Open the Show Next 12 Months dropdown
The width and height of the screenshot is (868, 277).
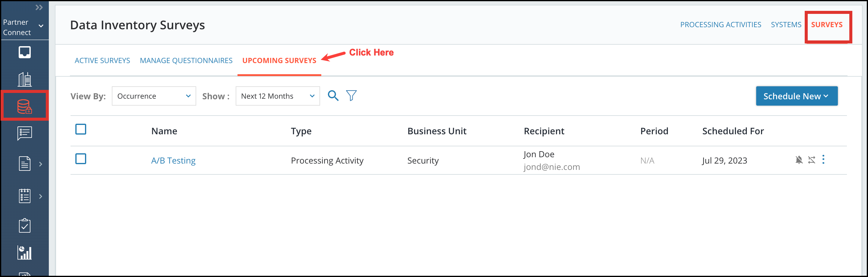click(278, 96)
